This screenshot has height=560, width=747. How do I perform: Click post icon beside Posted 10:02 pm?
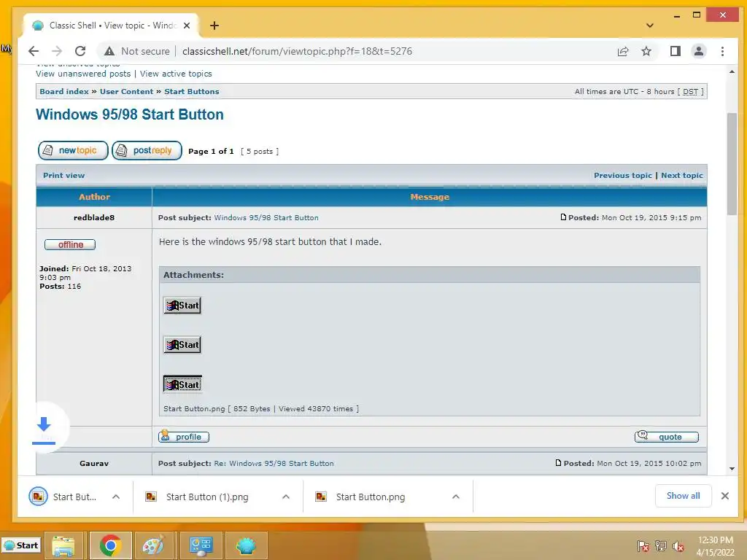(558, 463)
